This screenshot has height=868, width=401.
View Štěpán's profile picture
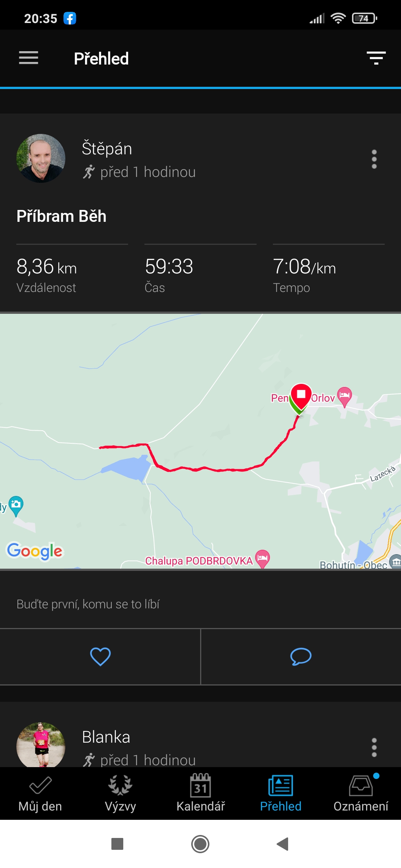pyautogui.click(x=41, y=158)
